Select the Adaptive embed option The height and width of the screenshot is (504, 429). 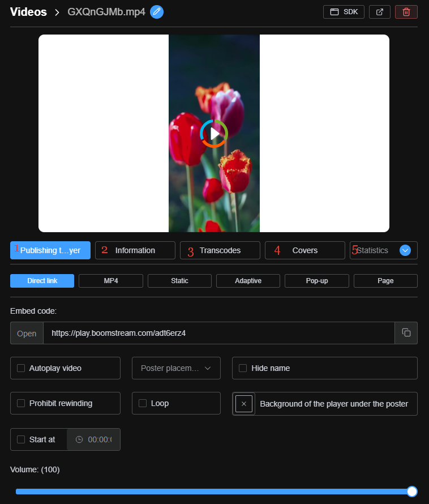248,281
